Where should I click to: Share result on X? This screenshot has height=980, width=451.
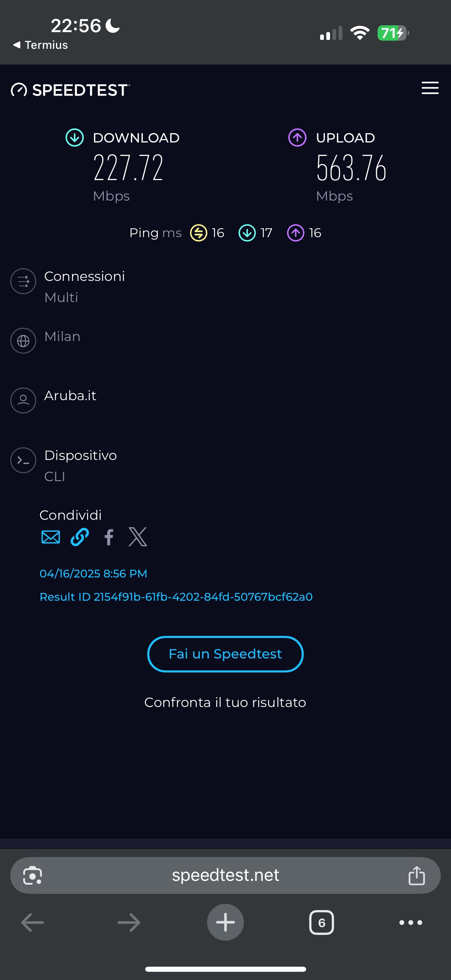click(x=138, y=537)
